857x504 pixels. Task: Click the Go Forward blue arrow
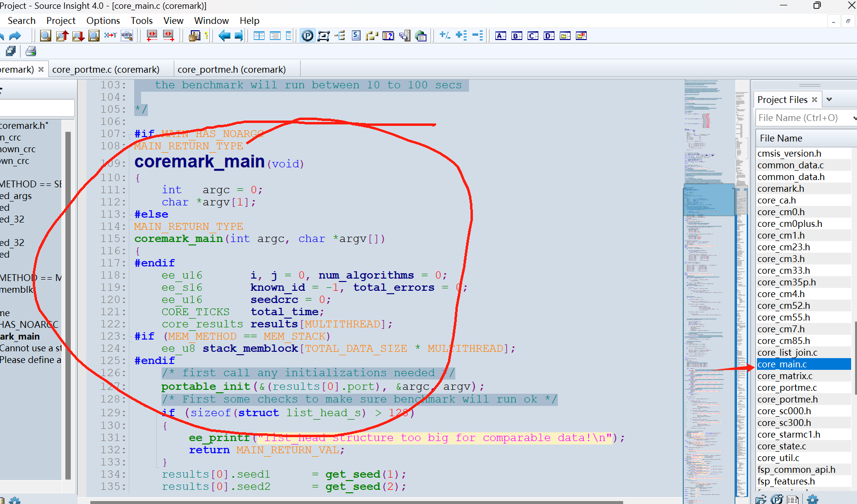pyautogui.click(x=239, y=36)
